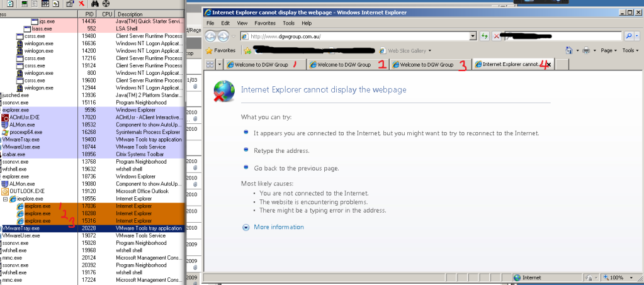Screen dimensions: 644x285
Task: Open the Recent Pages dropdown arrow
Action: 234,36
